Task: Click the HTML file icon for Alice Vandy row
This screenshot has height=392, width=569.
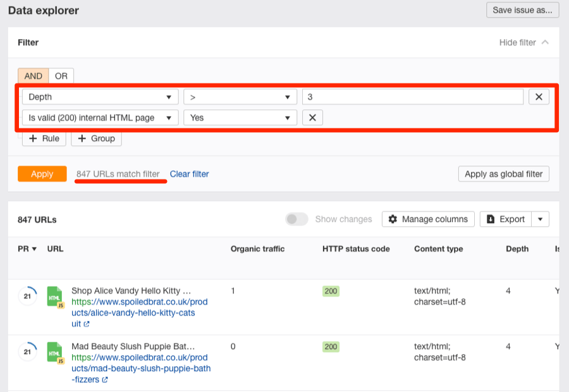Action: coord(56,297)
